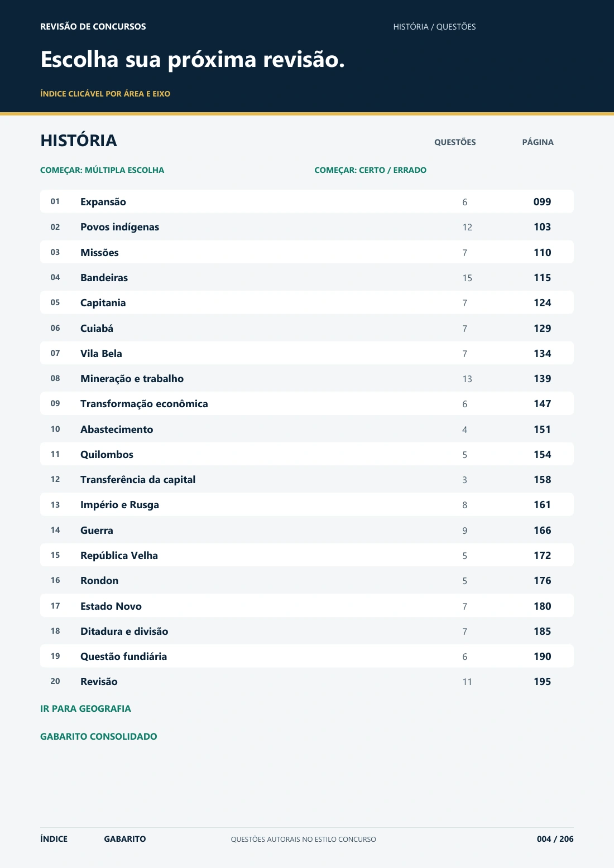Click the Índice footer link
The image size is (614, 868).
[54, 839]
